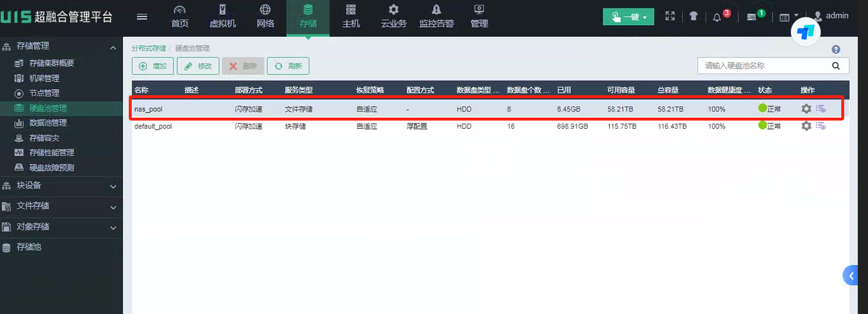Focus the disk pool name search field
Viewport: 868px width, 314px height.
click(763, 66)
